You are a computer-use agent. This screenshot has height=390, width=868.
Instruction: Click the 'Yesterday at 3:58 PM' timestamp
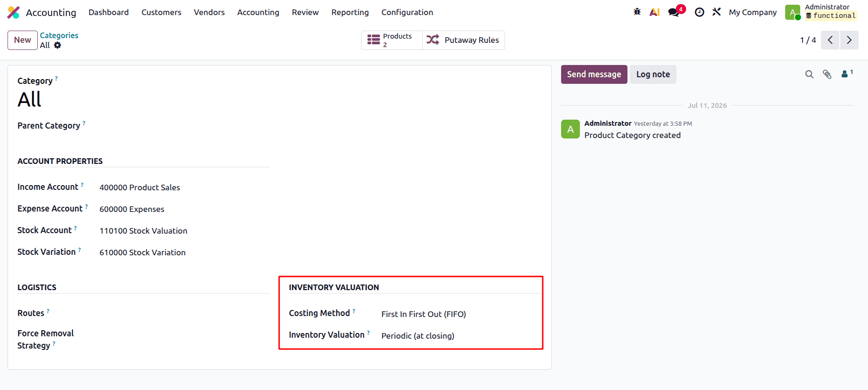tap(663, 124)
